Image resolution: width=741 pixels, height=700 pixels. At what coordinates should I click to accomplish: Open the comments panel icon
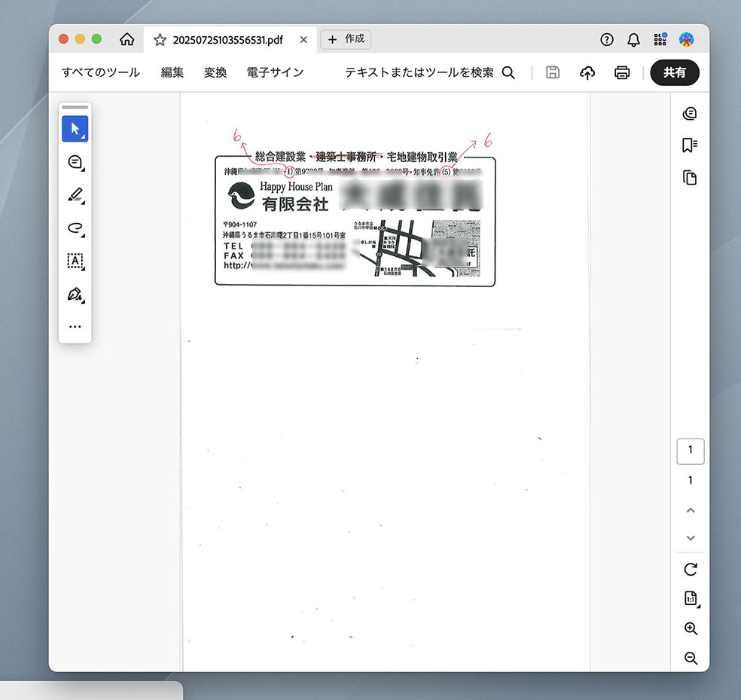point(690,114)
